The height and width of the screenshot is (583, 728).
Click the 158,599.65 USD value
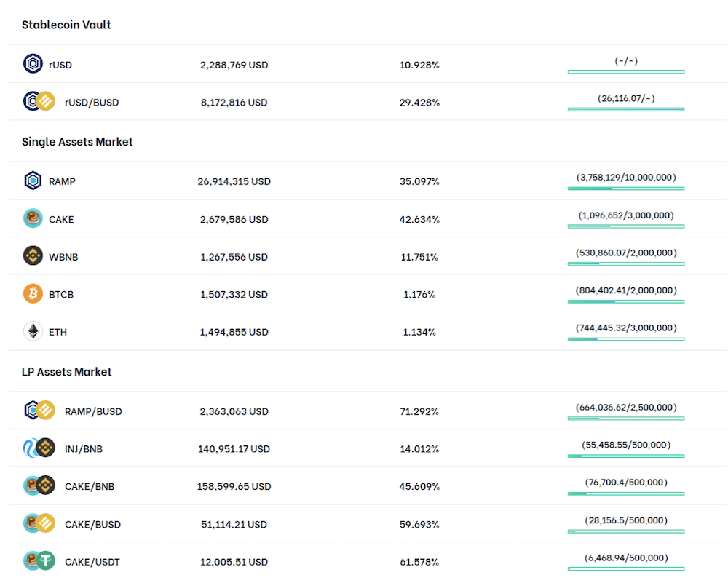coord(234,487)
